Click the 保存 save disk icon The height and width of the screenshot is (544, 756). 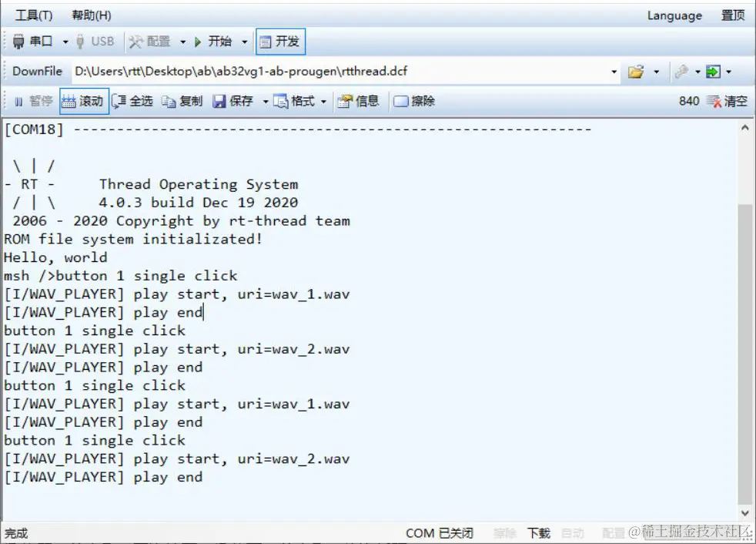pos(219,102)
